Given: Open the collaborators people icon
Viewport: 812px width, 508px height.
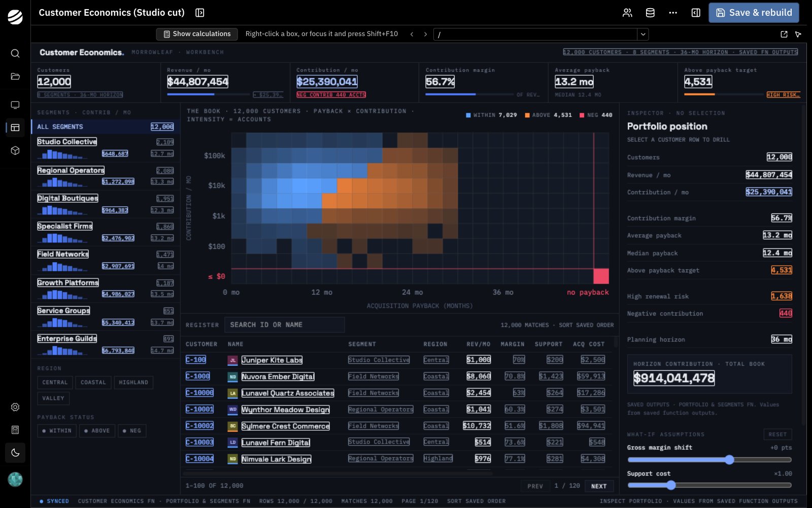Looking at the screenshot, I should coord(627,13).
